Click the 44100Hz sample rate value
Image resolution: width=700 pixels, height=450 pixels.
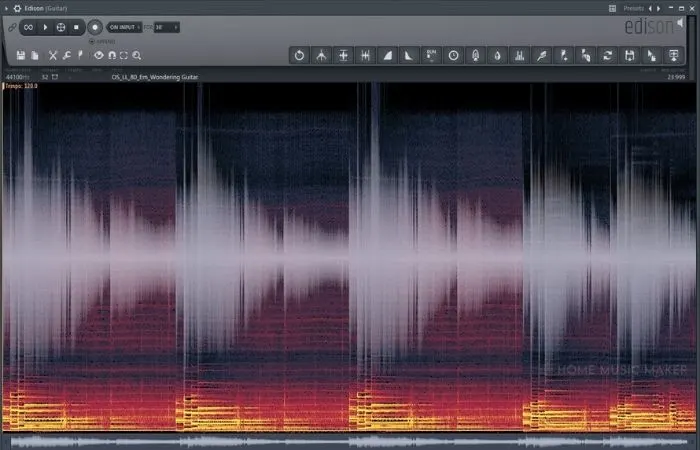pyautogui.click(x=18, y=77)
